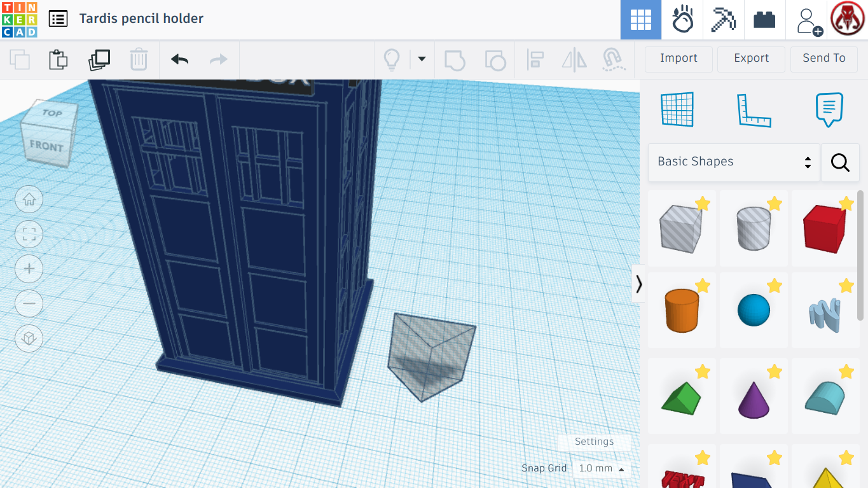
Task: Click the Send To button
Action: (x=824, y=59)
